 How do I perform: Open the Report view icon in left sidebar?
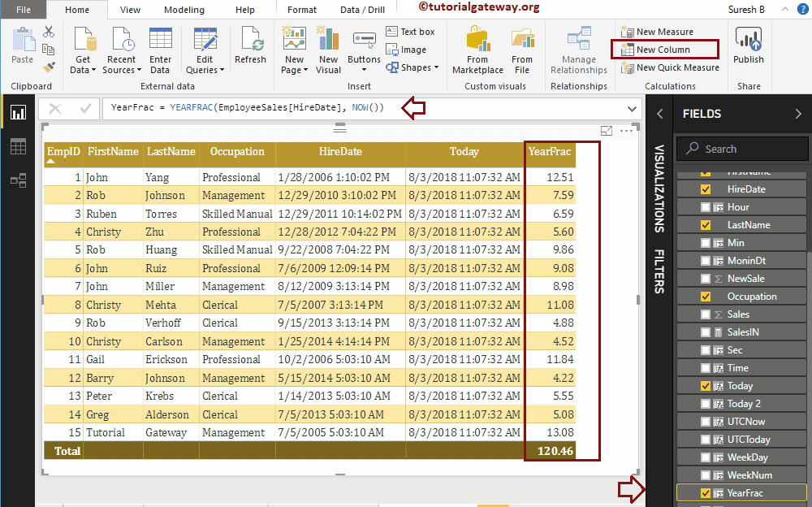coord(17,112)
